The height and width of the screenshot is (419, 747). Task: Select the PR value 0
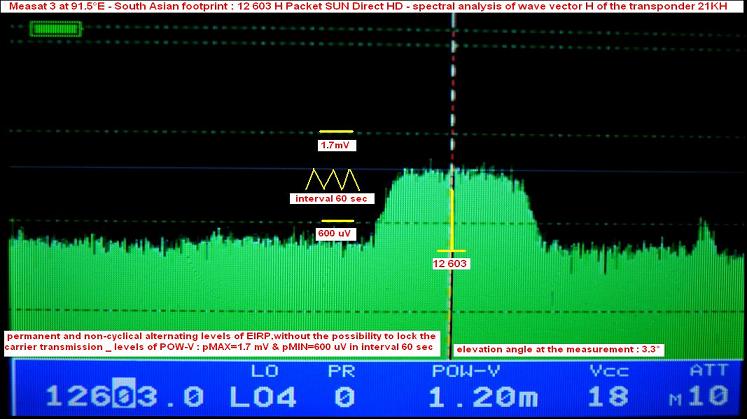(x=342, y=395)
